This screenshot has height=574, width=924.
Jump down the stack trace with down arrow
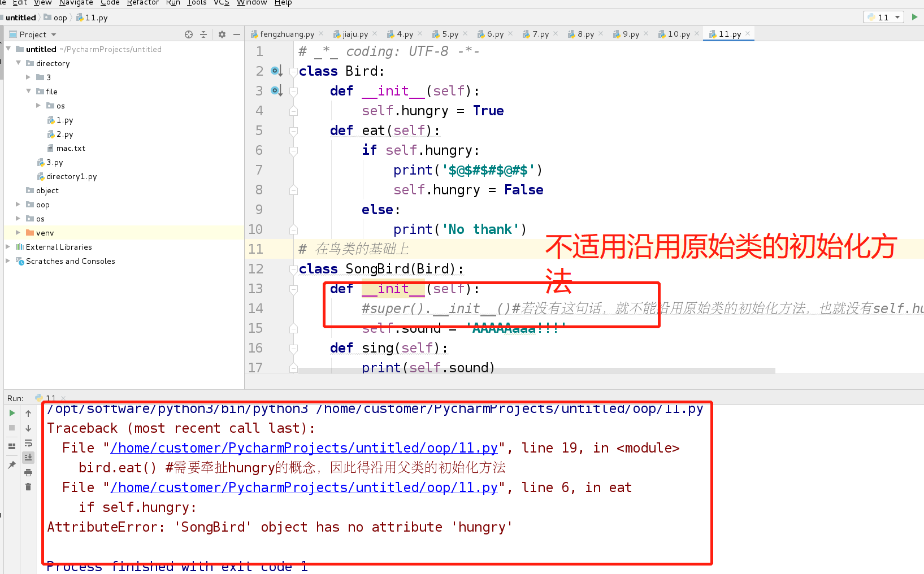point(28,428)
